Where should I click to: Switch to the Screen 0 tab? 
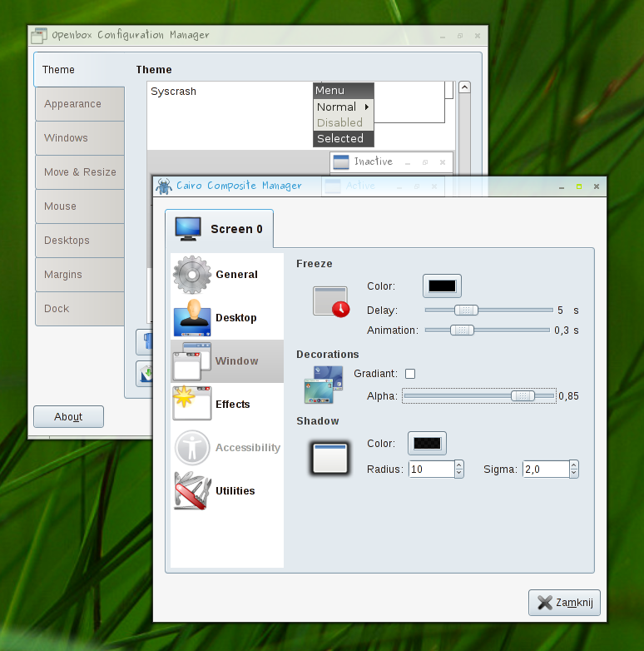219,229
